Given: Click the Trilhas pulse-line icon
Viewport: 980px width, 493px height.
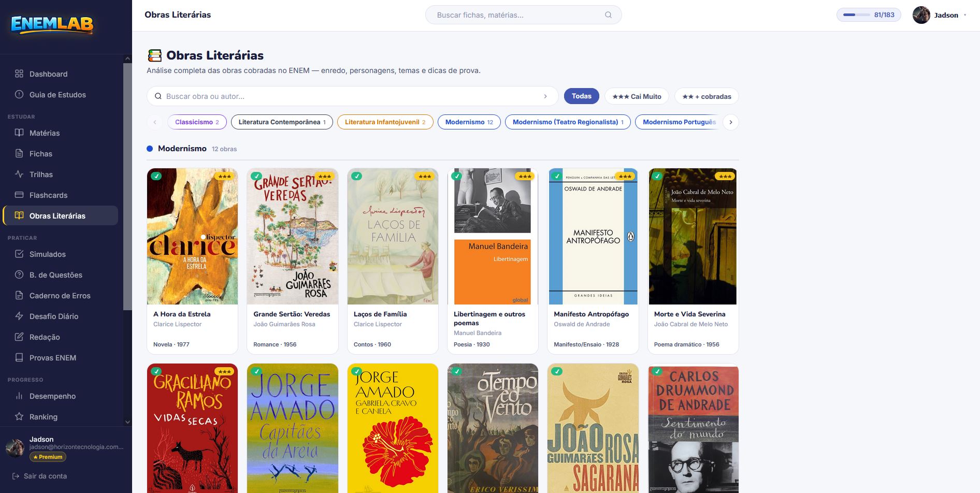Looking at the screenshot, I should (19, 174).
